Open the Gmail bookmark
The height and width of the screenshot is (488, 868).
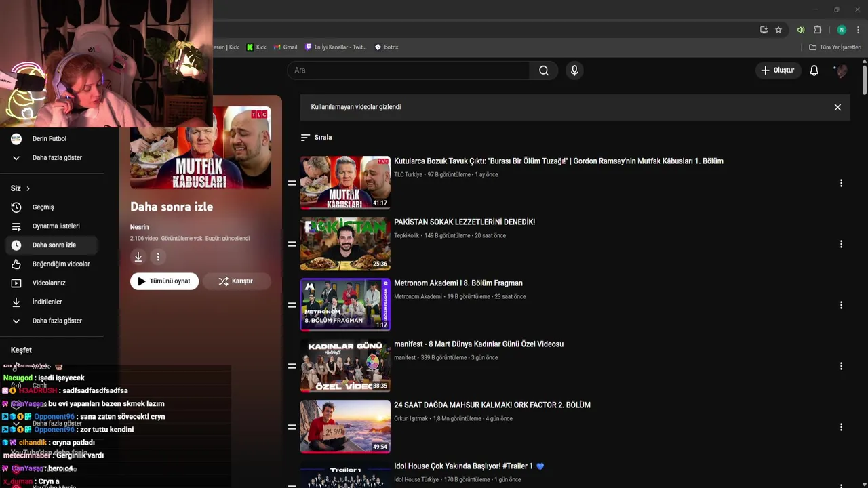(285, 47)
